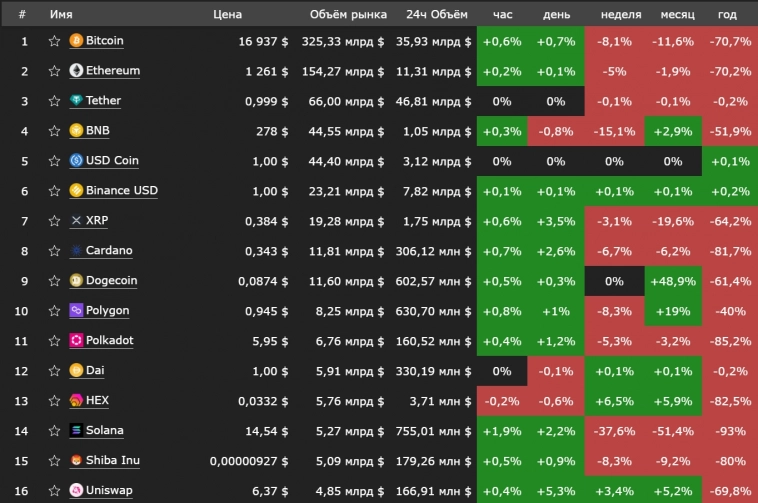The image size is (758, 503).
Task: Select the месяц column header
Action: coord(678,14)
